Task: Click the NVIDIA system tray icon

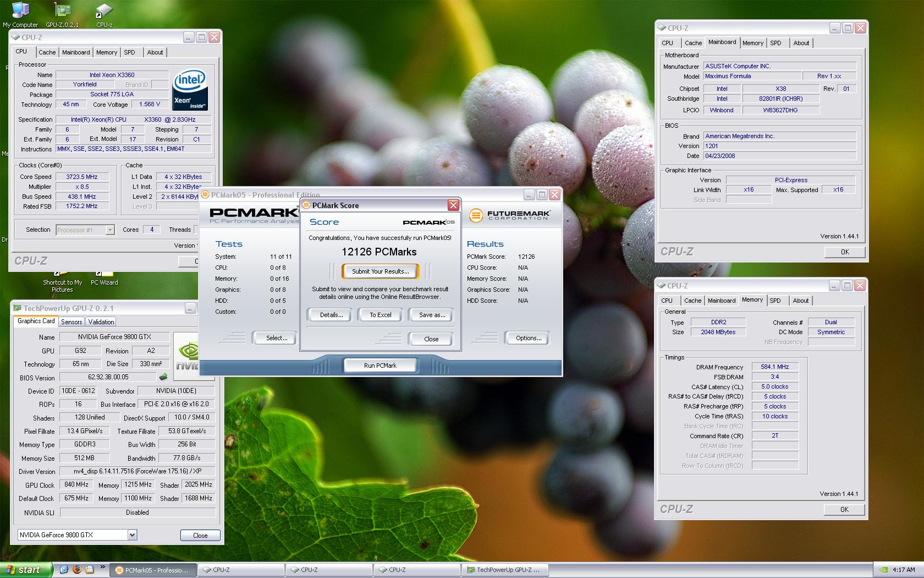Action: 883,570
